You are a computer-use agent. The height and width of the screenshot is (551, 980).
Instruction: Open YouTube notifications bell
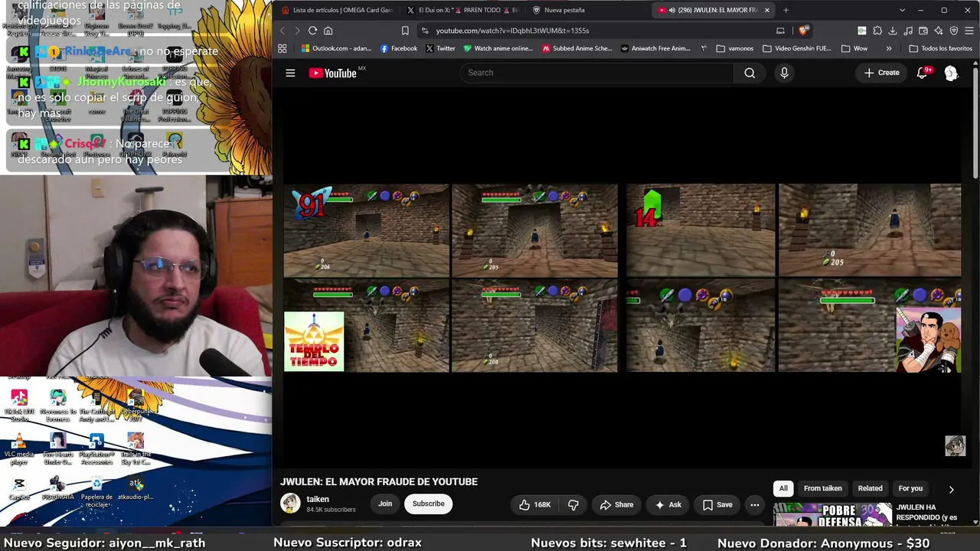pos(923,73)
